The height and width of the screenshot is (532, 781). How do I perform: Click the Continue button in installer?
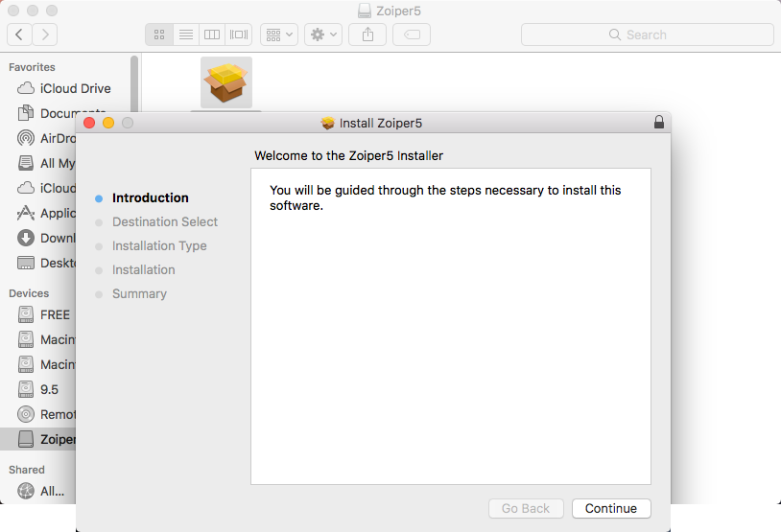point(611,508)
